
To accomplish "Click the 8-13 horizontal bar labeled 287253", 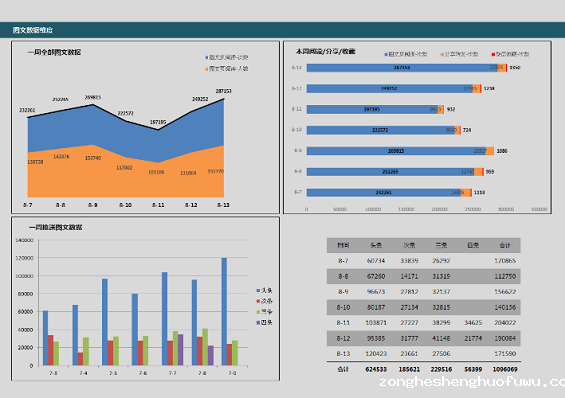I will tap(402, 68).
